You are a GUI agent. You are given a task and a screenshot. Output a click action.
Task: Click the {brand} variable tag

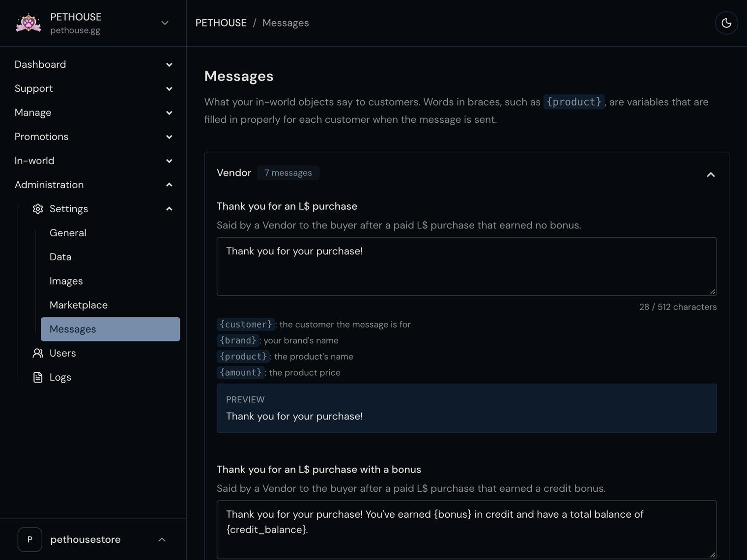click(238, 340)
